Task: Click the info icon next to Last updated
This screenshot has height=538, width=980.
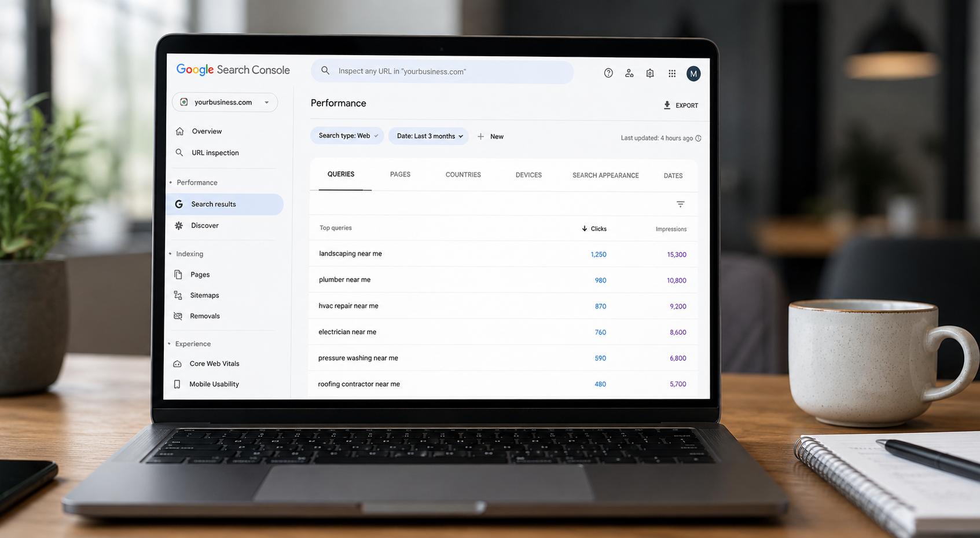Action: click(x=698, y=138)
